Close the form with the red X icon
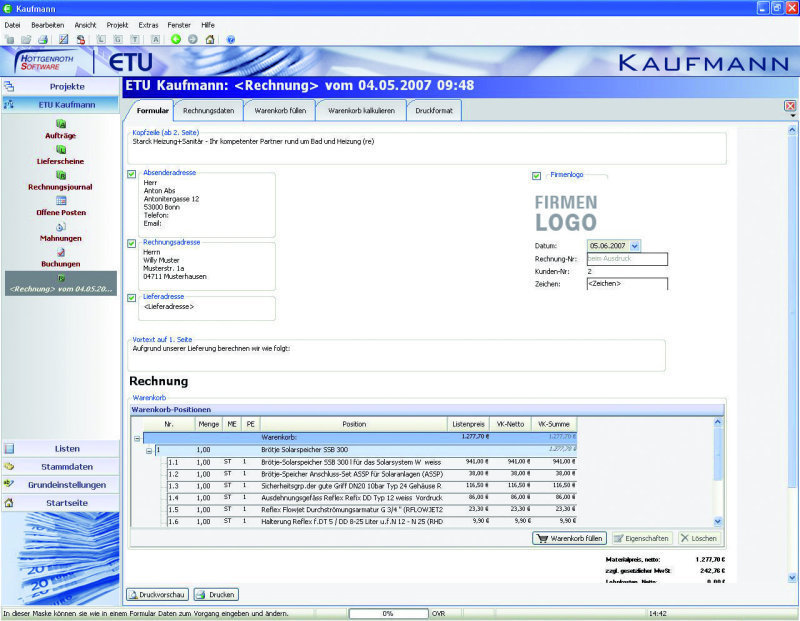Viewport: 800px width, 621px height. (x=790, y=106)
